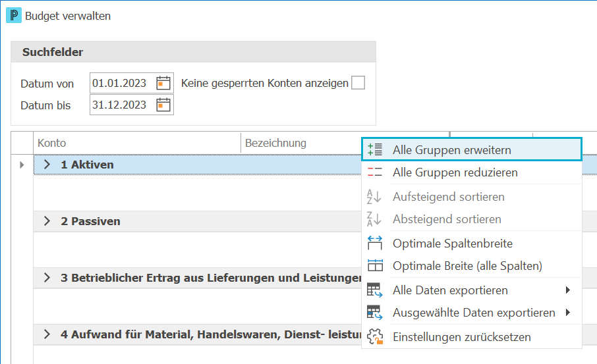Open Alle Daten exportieren submenu arrow
The image size is (597, 364).
(568, 290)
